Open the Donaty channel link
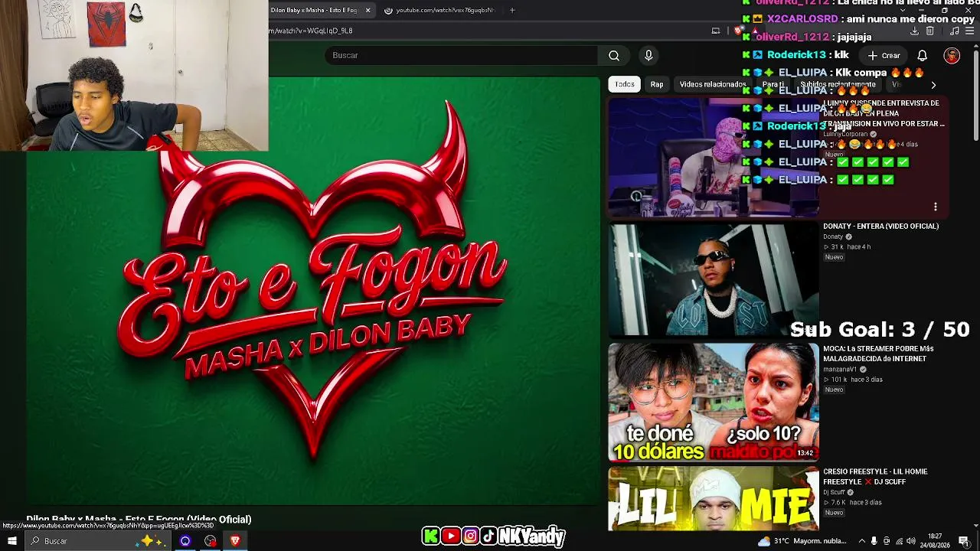Screen dimensions: 980x551 tap(833, 236)
